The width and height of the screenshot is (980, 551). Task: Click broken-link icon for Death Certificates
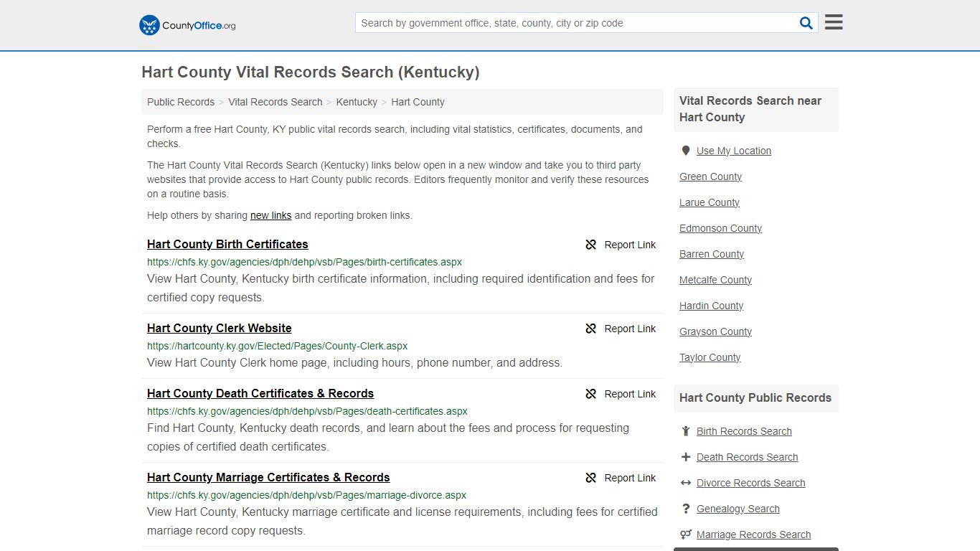point(591,394)
